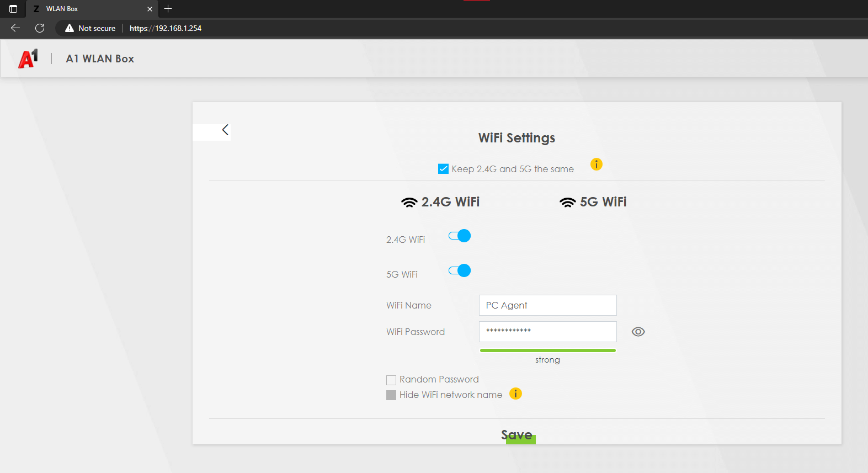
Task: Select the WLAN Box browser tab
Action: point(92,9)
